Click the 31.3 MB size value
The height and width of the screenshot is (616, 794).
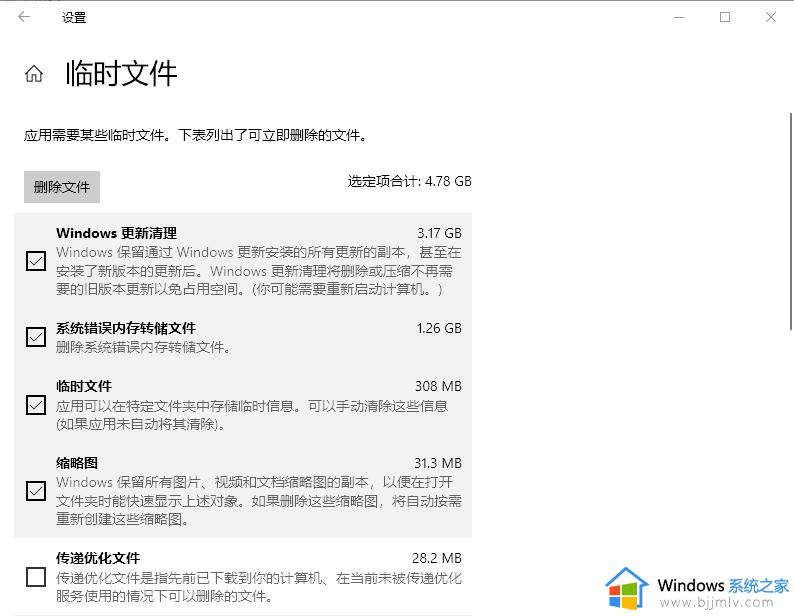pos(438,463)
